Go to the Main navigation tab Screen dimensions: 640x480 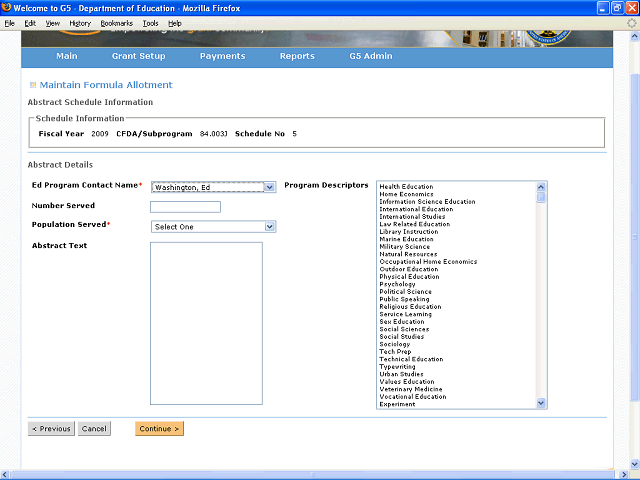click(x=67, y=56)
